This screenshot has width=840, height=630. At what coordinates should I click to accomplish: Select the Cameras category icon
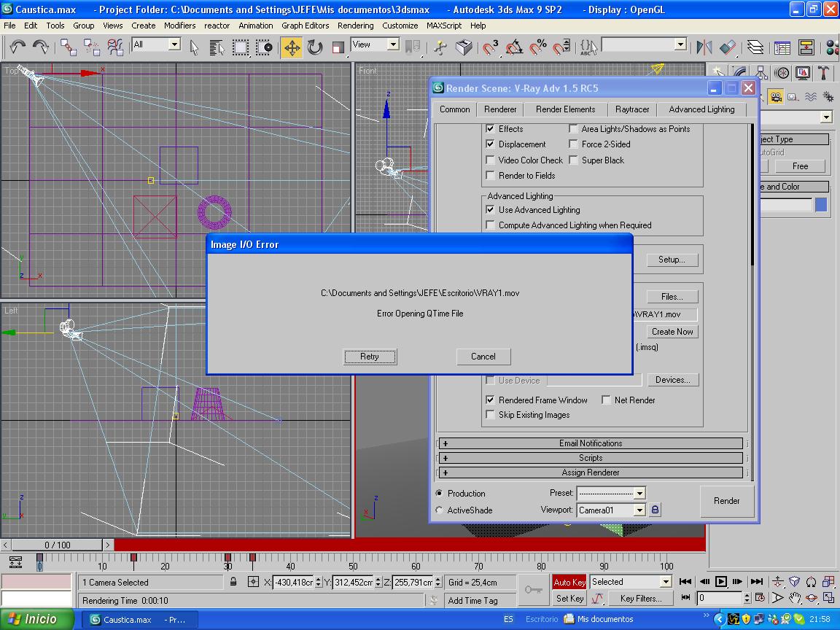tap(775, 96)
